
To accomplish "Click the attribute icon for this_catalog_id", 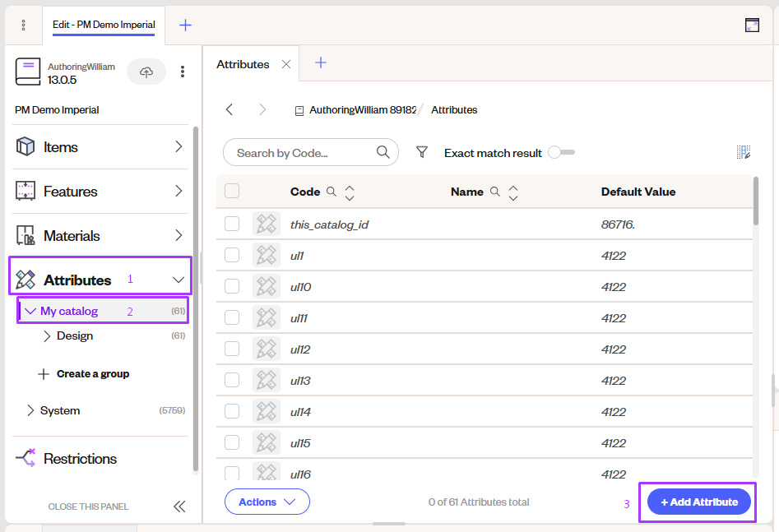I will [267, 224].
